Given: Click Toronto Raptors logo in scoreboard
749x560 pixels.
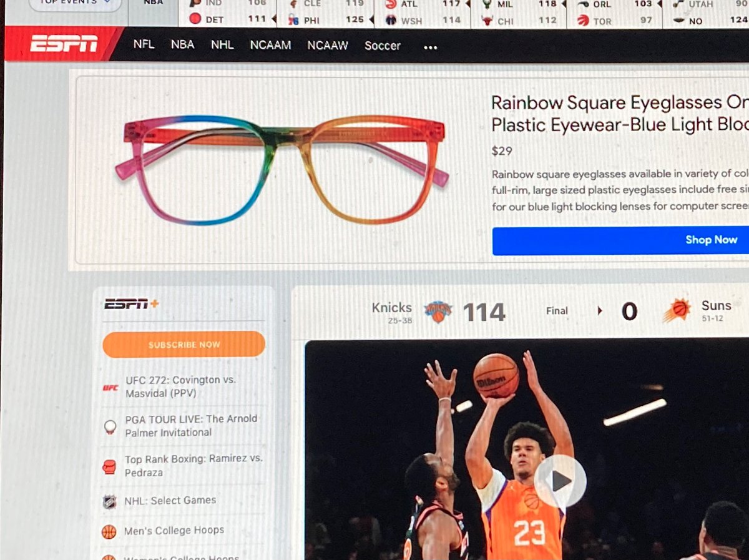Looking at the screenshot, I should pyautogui.click(x=583, y=21).
